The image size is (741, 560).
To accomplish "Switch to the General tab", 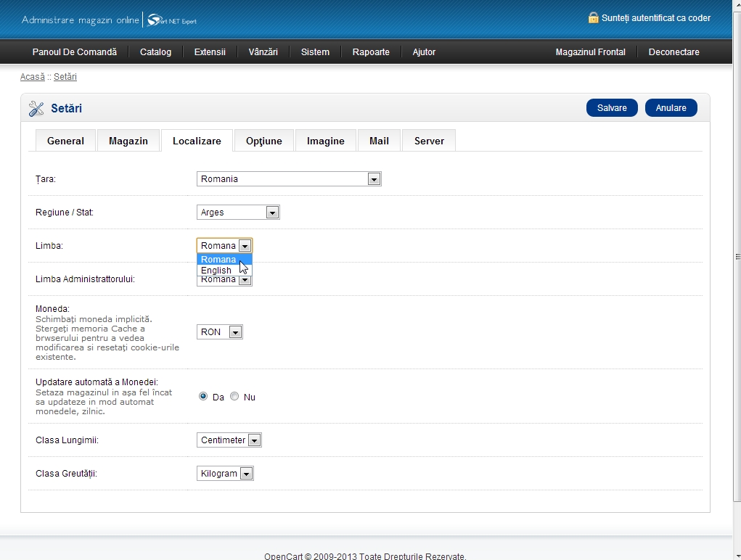I will point(65,141).
